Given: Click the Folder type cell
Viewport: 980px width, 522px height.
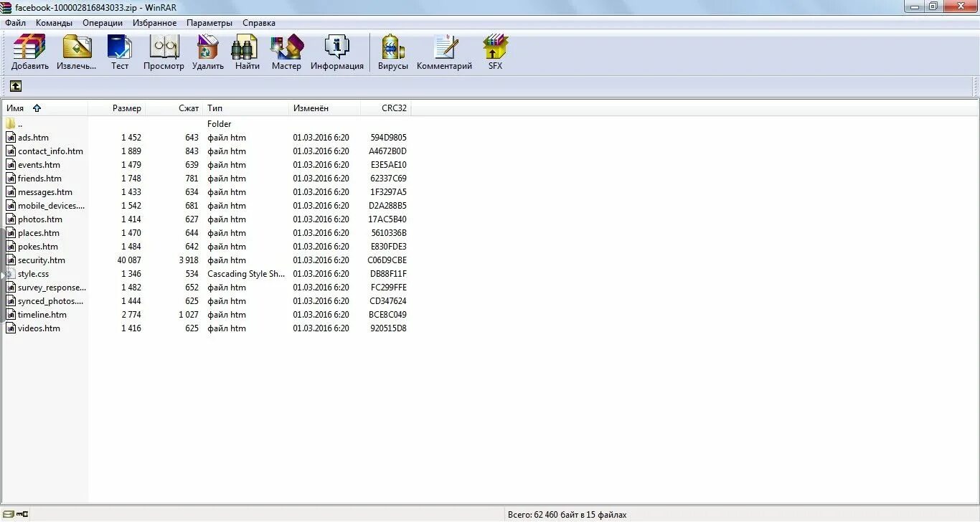Looking at the screenshot, I should click(219, 124).
